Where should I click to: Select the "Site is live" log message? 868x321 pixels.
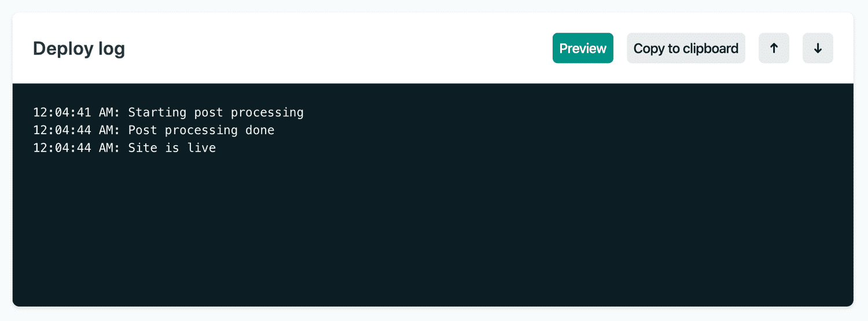[172, 148]
